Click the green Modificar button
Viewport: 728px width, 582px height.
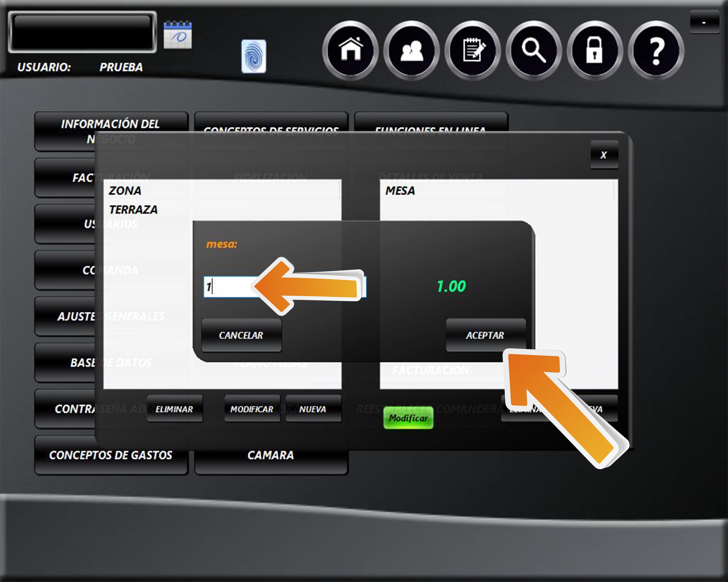click(x=408, y=418)
